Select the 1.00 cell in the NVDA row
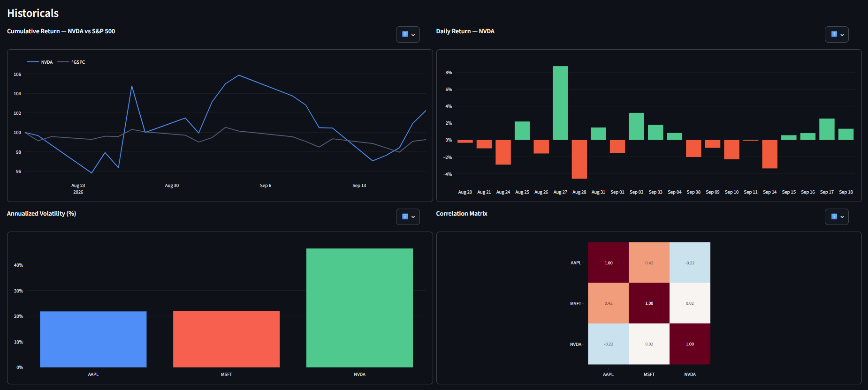This screenshot has height=390, width=868. (690, 344)
